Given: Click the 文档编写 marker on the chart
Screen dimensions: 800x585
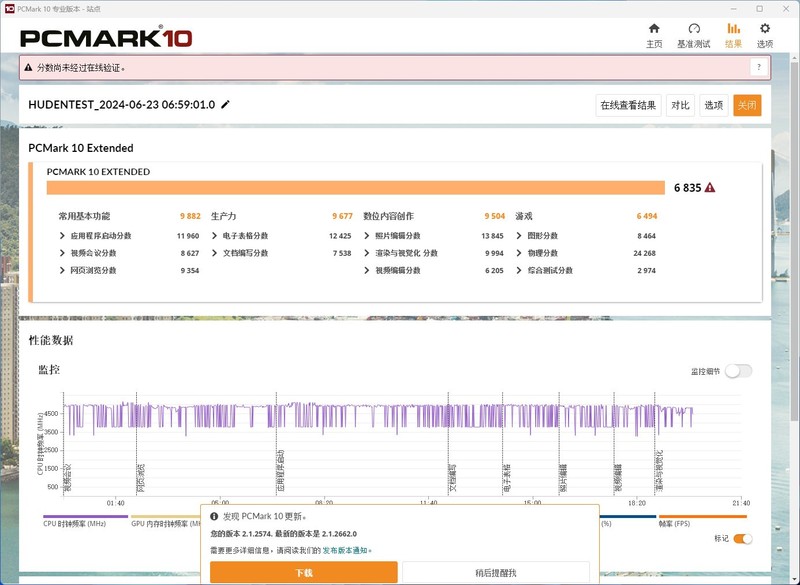Looking at the screenshot, I should (x=453, y=478).
